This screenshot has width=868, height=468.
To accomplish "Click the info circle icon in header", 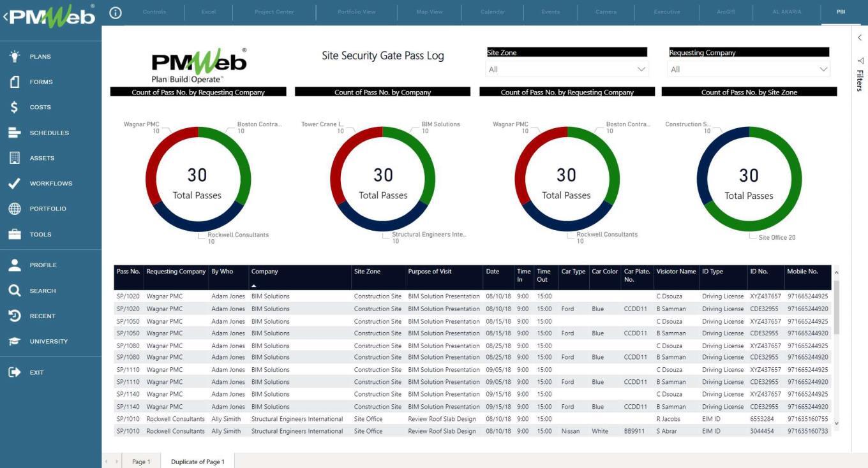I will [116, 12].
